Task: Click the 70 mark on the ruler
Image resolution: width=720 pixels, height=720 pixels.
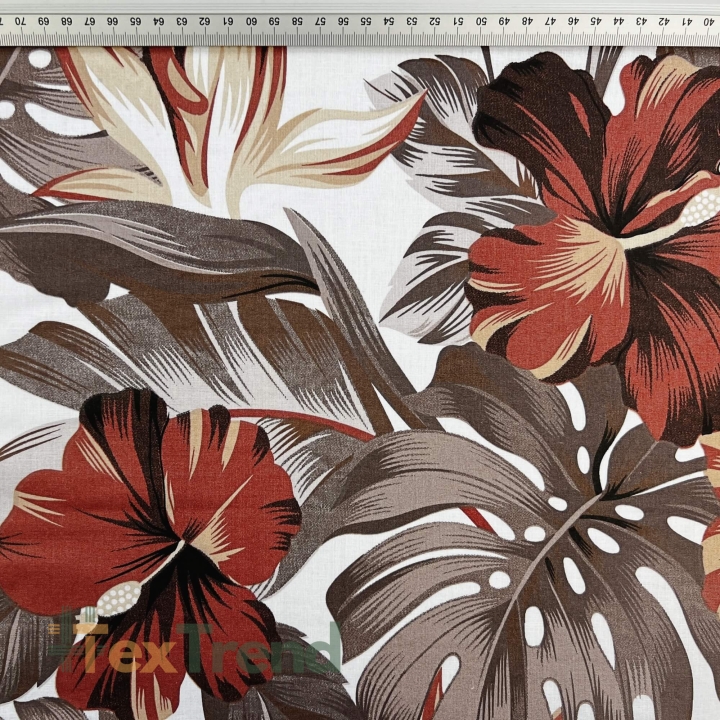Action: coord(20,21)
